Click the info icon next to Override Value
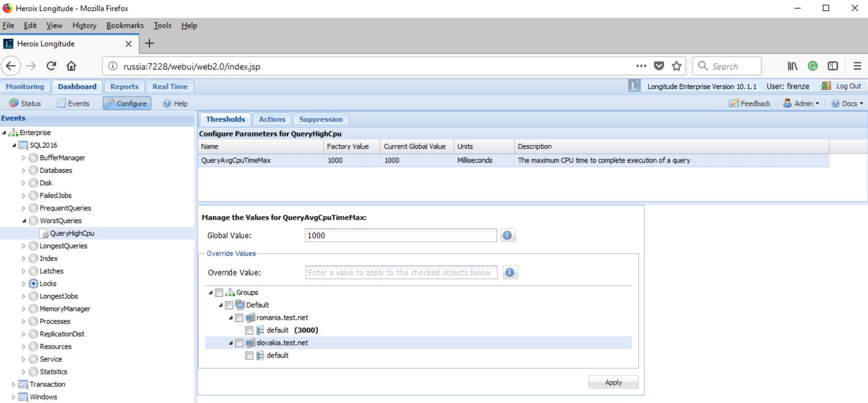 [510, 273]
